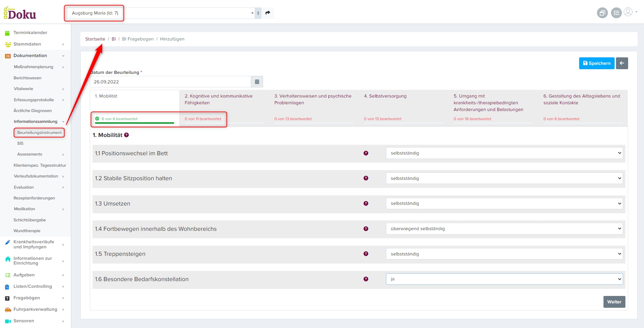644x328 pixels.
Task: Click the Speichern button
Action: click(x=596, y=63)
